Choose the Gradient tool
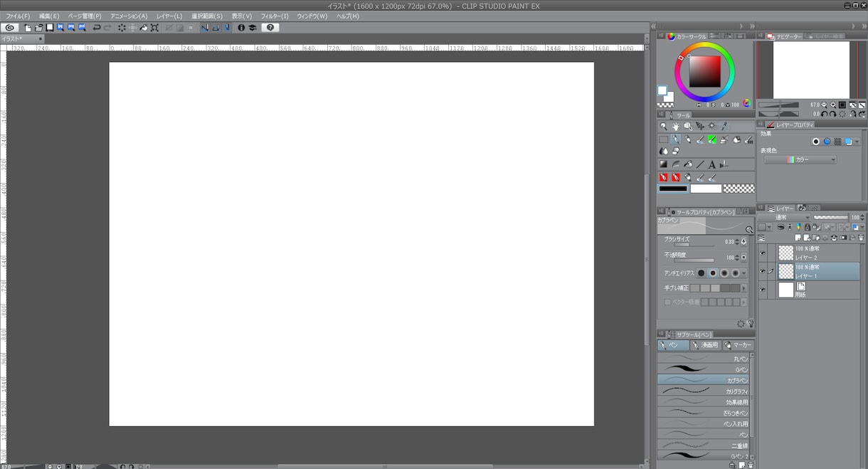The width and height of the screenshot is (868, 469). point(664,164)
